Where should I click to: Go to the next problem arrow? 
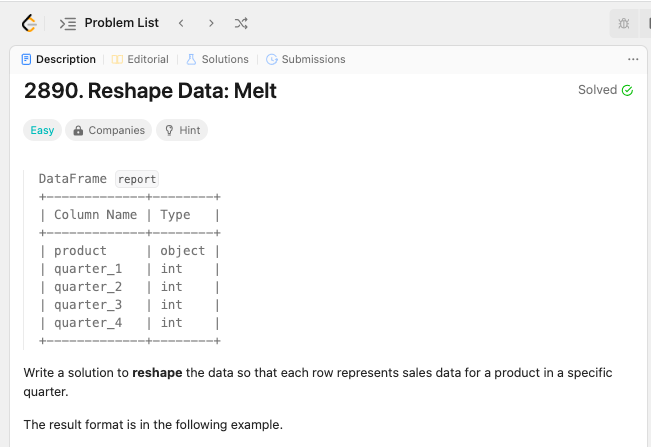tap(211, 23)
